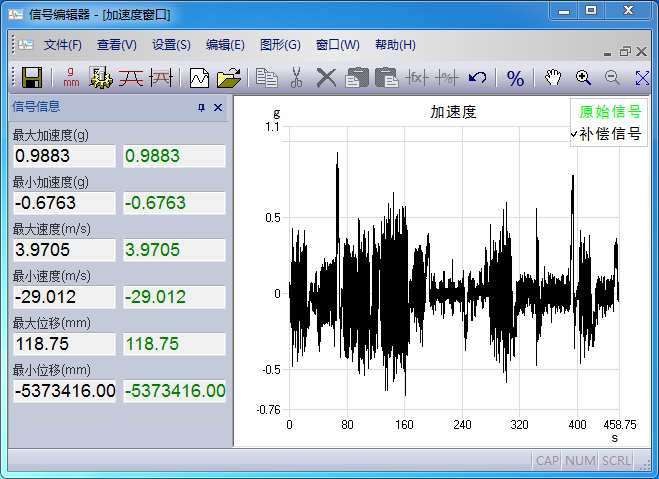Click the 最小位移(mm) label
The height and width of the screenshot is (479, 659).
[52, 370]
